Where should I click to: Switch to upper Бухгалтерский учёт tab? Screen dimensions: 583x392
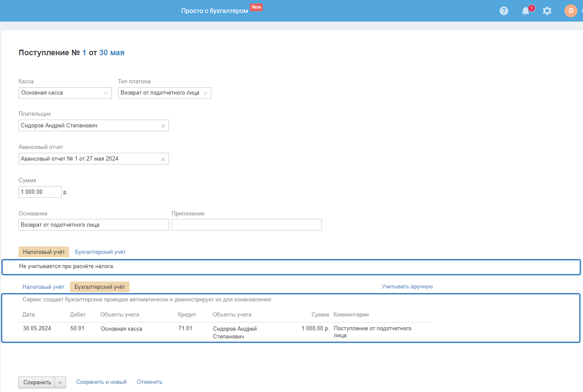(100, 252)
